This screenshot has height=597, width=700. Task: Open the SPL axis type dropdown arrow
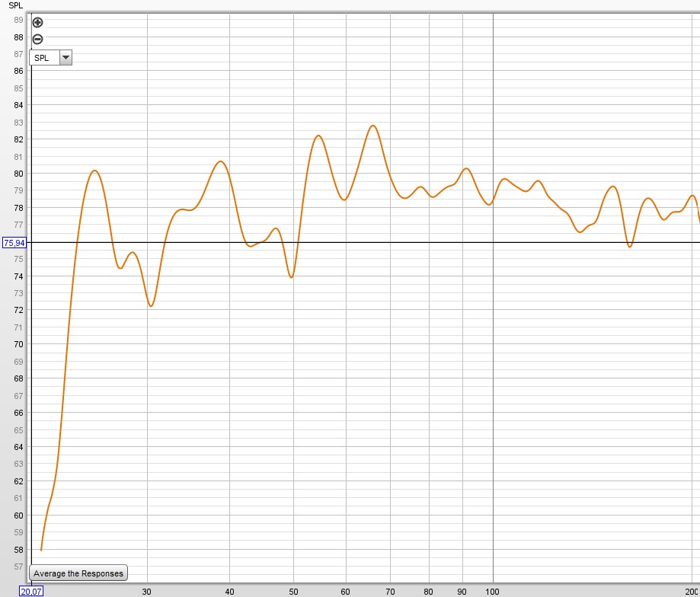pos(66,57)
